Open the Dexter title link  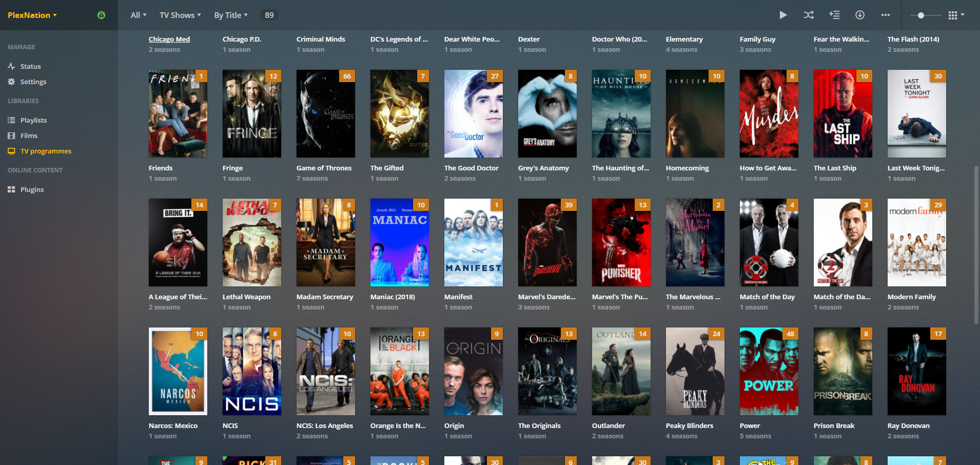[529, 39]
